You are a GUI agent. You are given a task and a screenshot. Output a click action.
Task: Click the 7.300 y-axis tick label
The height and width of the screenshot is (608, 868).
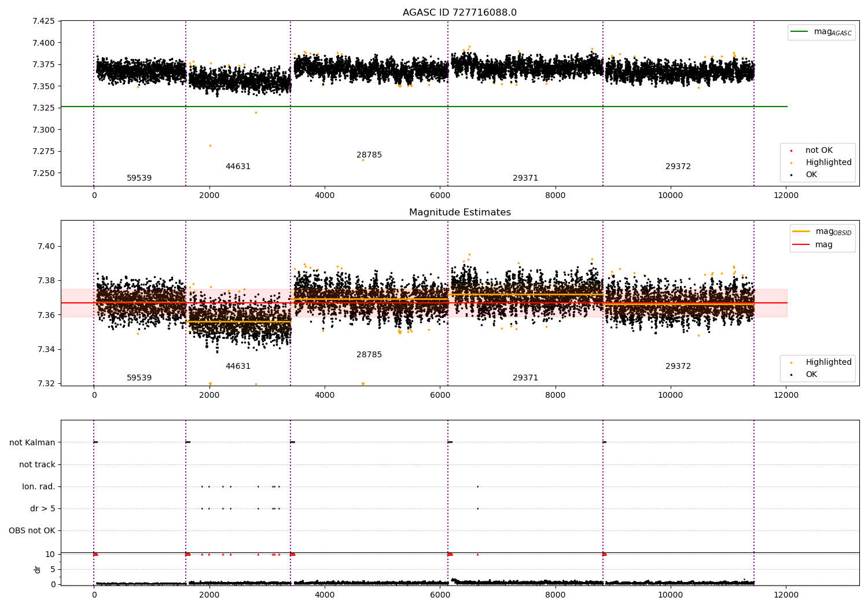click(43, 130)
